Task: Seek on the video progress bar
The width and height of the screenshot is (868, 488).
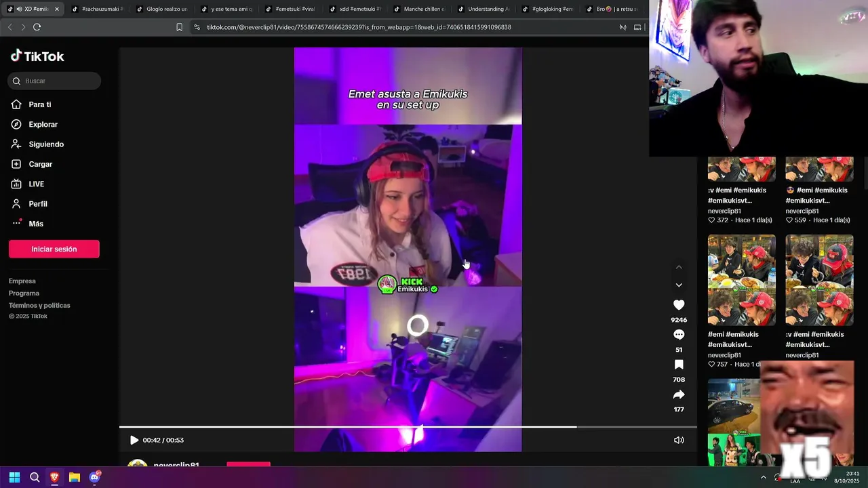Action: pyautogui.click(x=408, y=427)
